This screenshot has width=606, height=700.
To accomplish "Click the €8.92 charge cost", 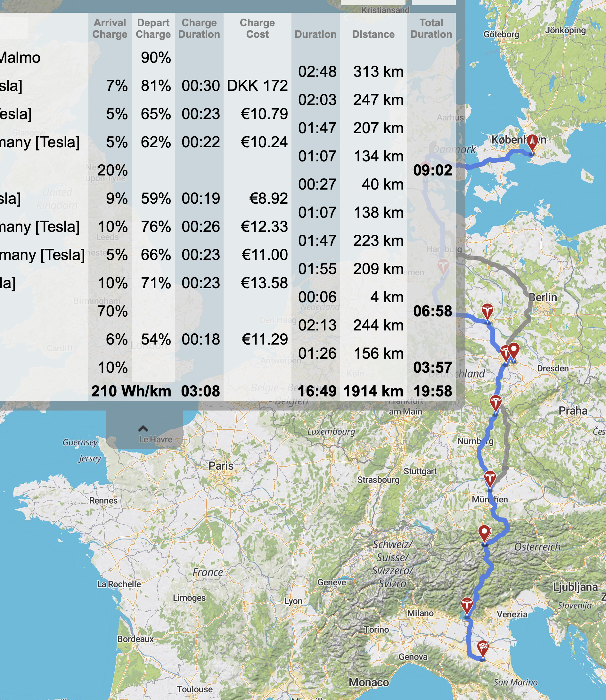I will point(268,199).
